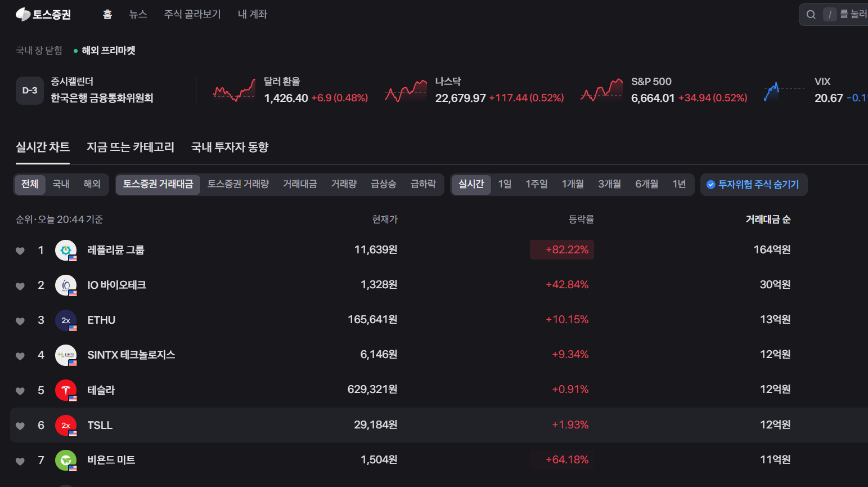Click the IO 바이오테크 company logo
The height and width of the screenshot is (487, 868).
pyautogui.click(x=66, y=285)
